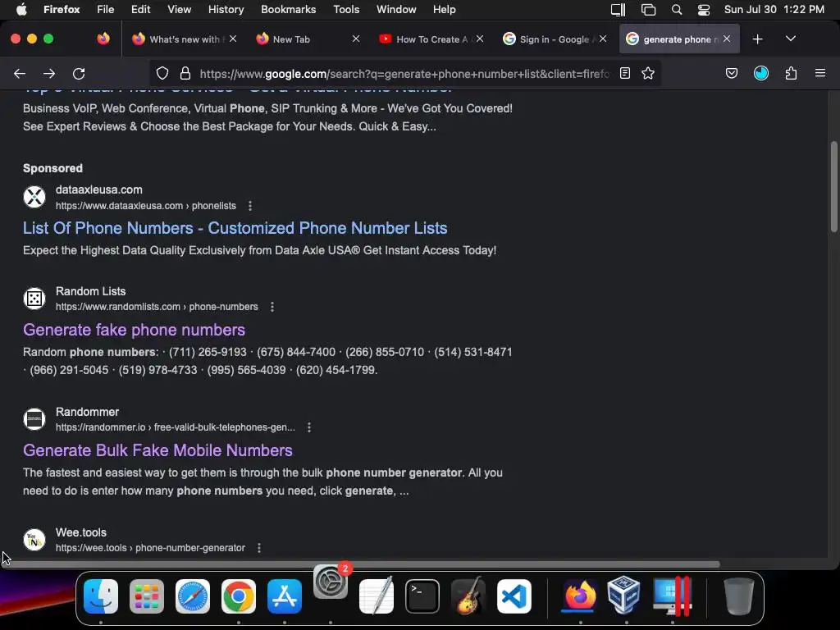Open more options for dataaxleusa.com result

[250, 206]
